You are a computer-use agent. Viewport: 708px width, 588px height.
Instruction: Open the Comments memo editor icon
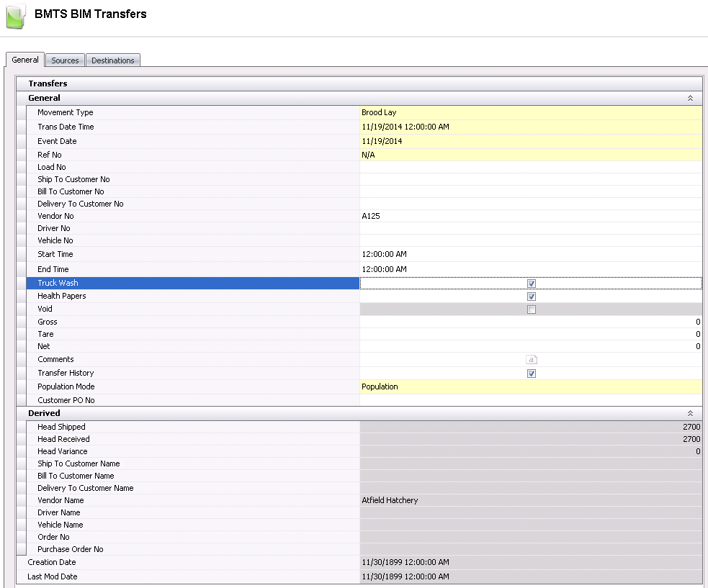tap(531, 359)
